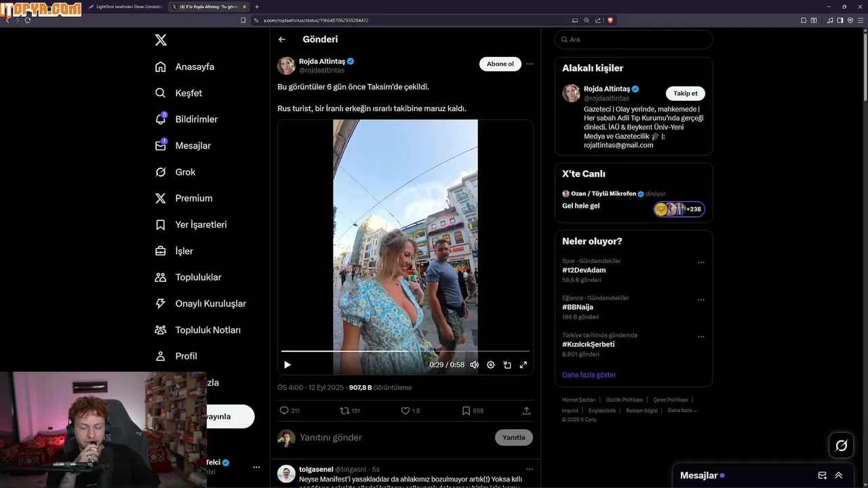Open Rojda Altintaş profile avatar on post
The width and height of the screenshot is (868, 488).
[286, 66]
